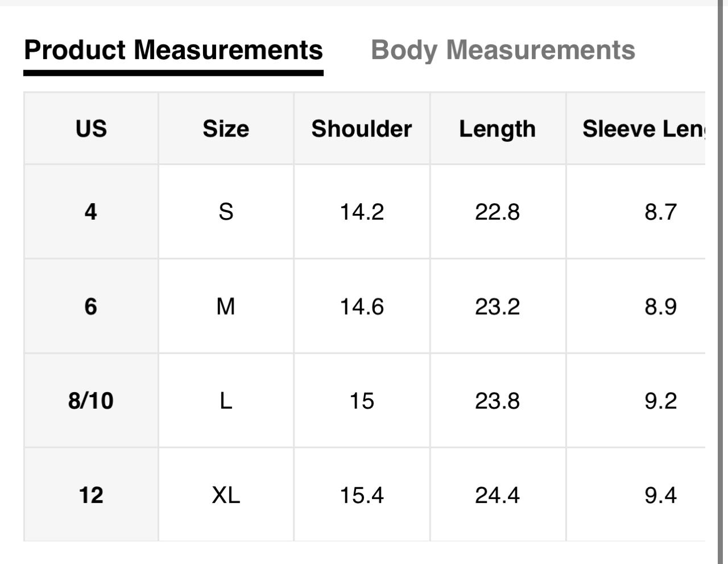Select the US size 4 row label
728x564 pixels.
click(91, 212)
